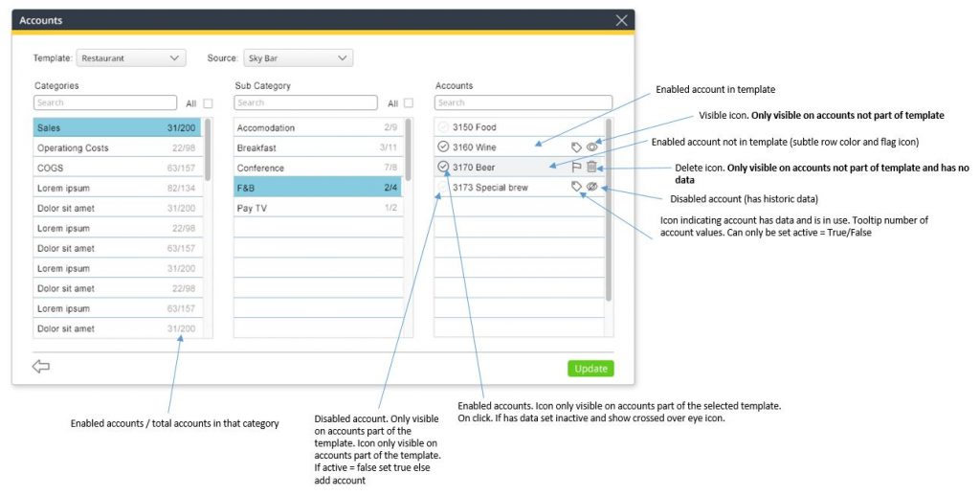
Task: Close the Accounts dialog
Action: (622, 20)
